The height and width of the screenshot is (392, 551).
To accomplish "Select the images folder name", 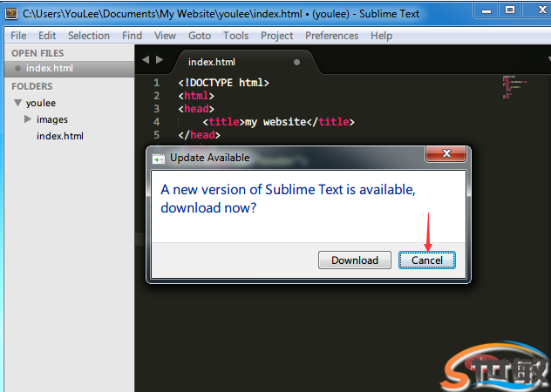I will (x=52, y=120).
